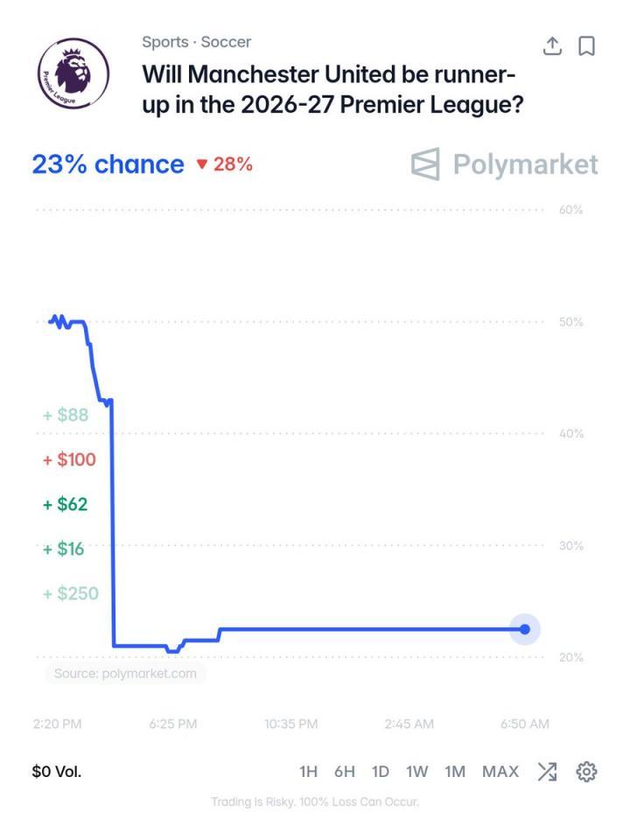
Task: Click the current price dot on chart
Action: tap(524, 629)
